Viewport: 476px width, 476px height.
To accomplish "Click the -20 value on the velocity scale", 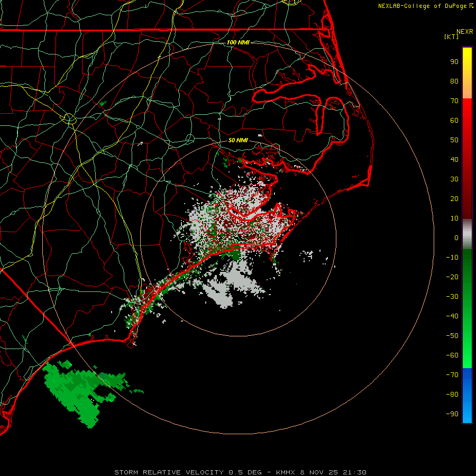I will [452, 277].
